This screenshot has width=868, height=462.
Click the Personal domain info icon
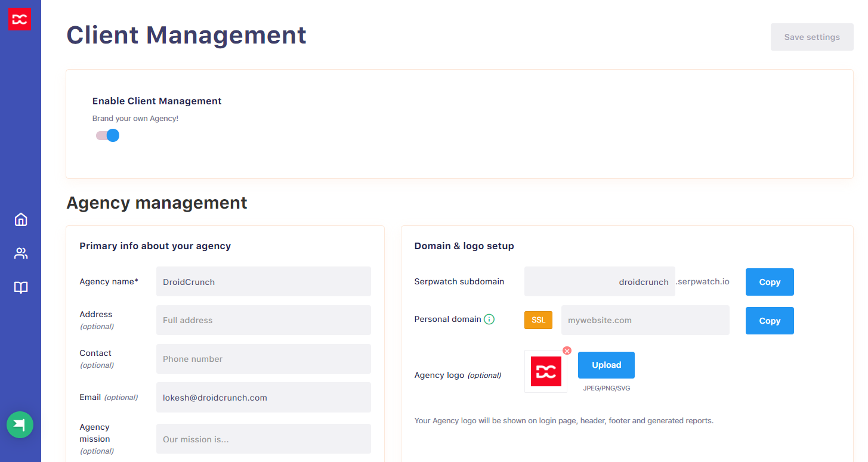click(x=489, y=320)
